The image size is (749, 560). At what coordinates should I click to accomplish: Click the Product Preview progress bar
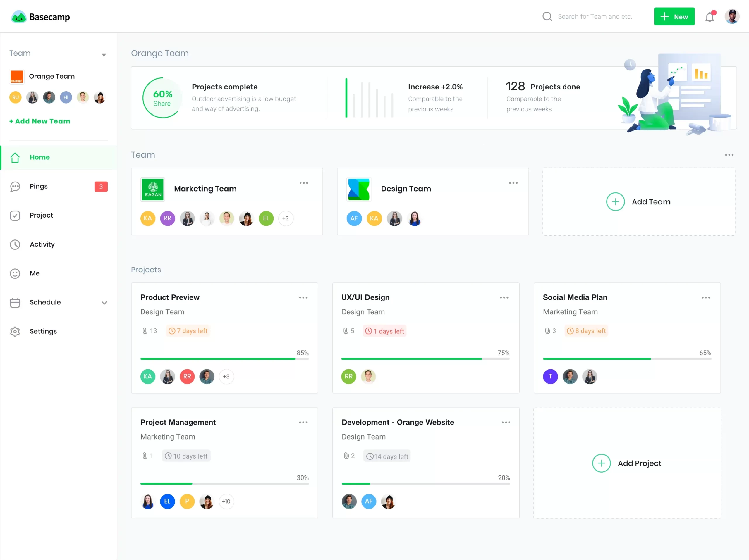click(224, 359)
